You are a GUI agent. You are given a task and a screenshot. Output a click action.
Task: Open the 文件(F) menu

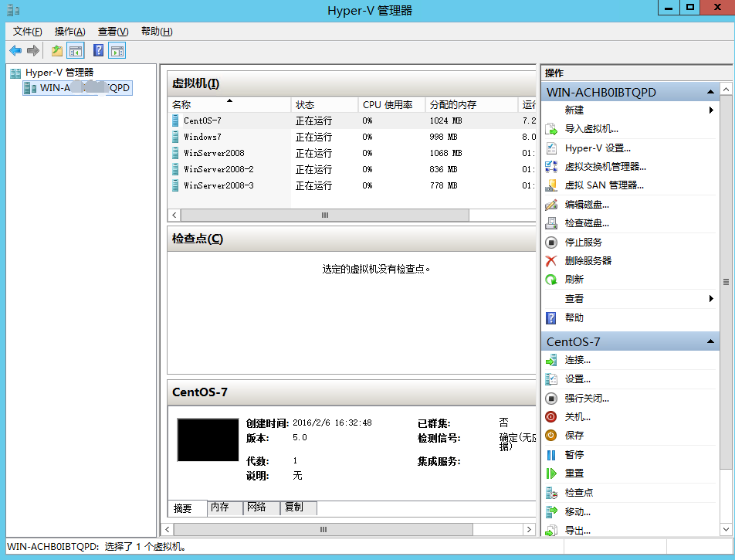coord(27,32)
